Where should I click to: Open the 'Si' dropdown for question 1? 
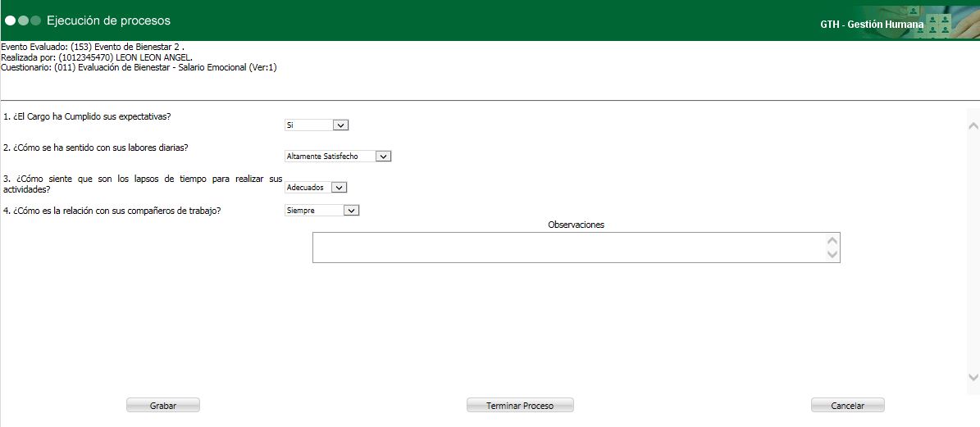click(x=317, y=125)
